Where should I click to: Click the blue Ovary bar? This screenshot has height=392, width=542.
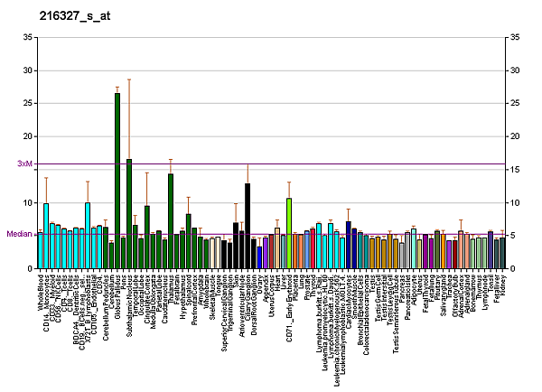259,257
